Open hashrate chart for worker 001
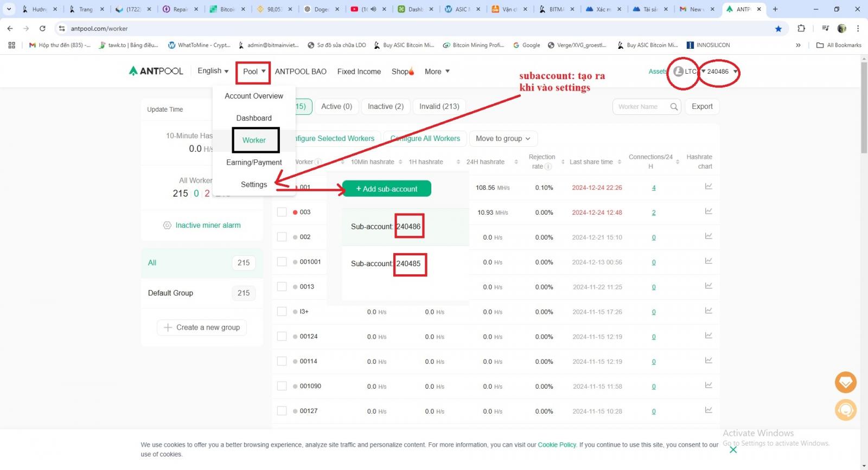Screen dimensions: 868x470 click(709, 186)
